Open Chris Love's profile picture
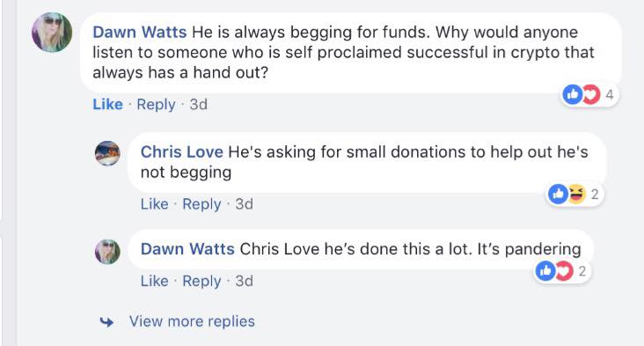This screenshot has height=346, width=644. point(107,153)
